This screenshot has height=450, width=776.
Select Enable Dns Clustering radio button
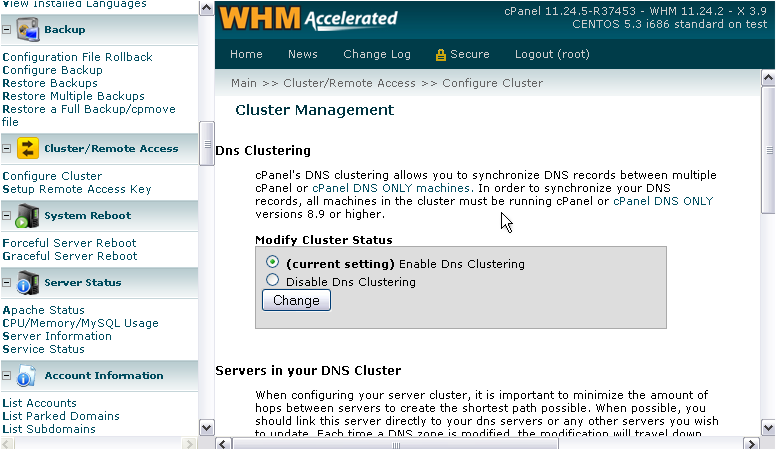click(272, 262)
